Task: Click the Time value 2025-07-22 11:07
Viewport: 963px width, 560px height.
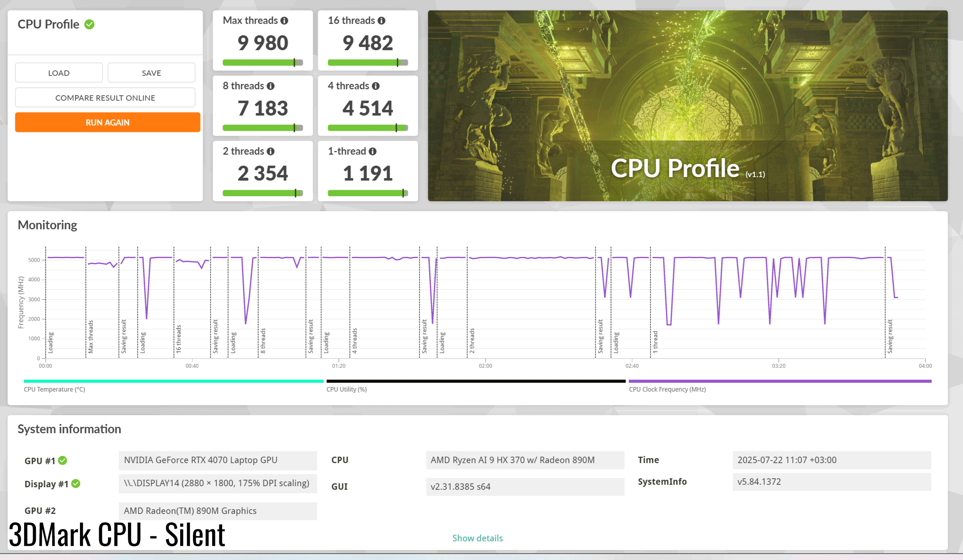Action: tap(832, 460)
